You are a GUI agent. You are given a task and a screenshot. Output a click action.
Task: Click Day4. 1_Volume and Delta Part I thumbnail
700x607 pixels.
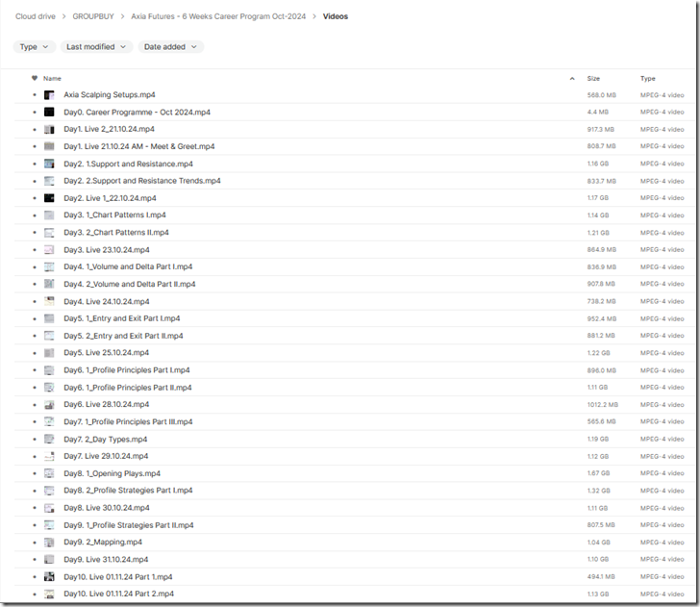pos(49,267)
